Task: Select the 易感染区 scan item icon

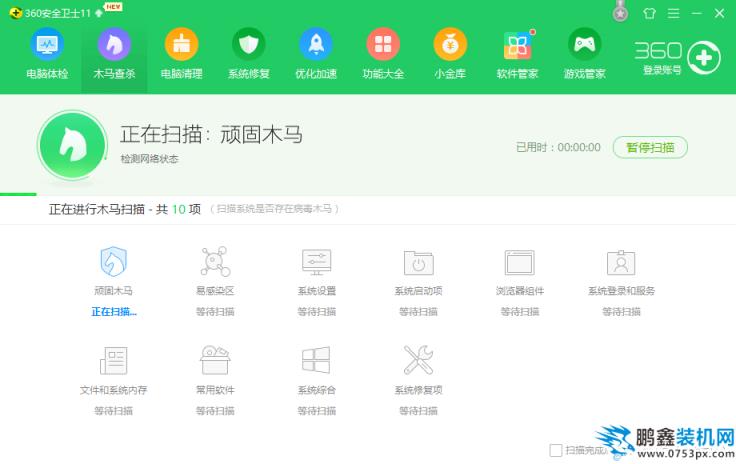Action: [x=215, y=262]
